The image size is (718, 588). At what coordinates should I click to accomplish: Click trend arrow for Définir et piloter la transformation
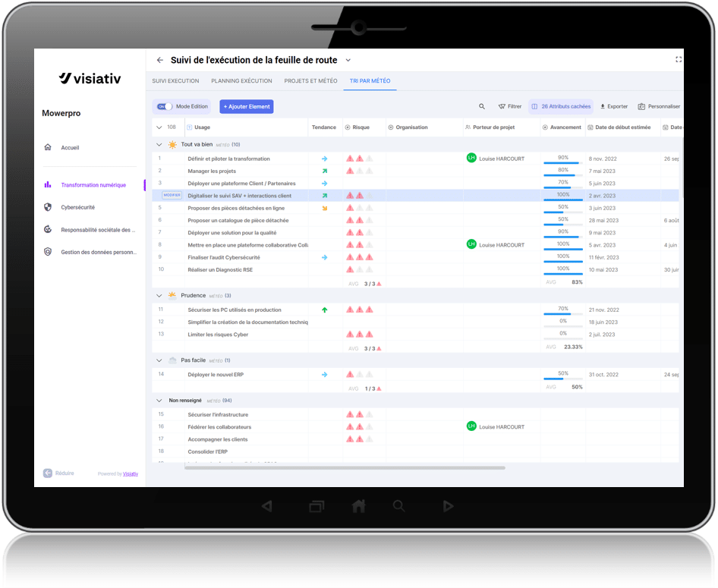(325, 159)
